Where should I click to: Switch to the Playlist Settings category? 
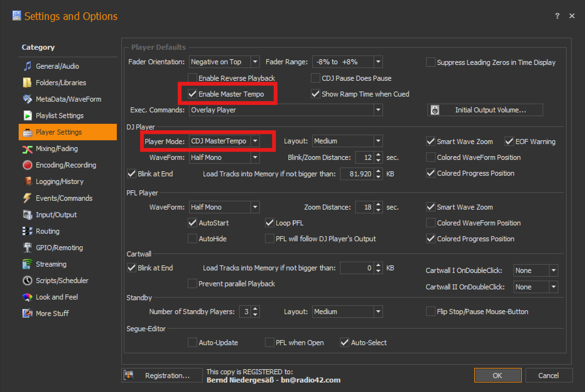(x=60, y=116)
